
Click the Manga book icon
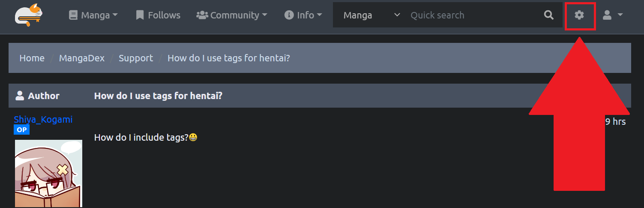click(x=73, y=15)
